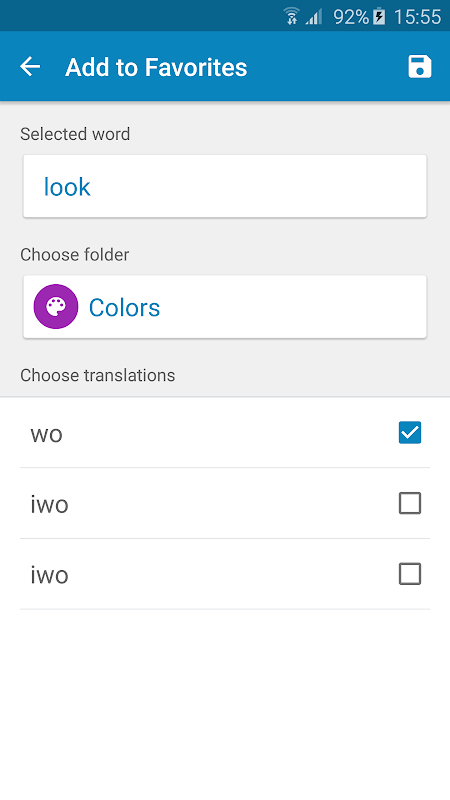Image resolution: width=450 pixels, height=800 pixels.
Task: Focus the selected word field "look"
Action: click(224, 186)
